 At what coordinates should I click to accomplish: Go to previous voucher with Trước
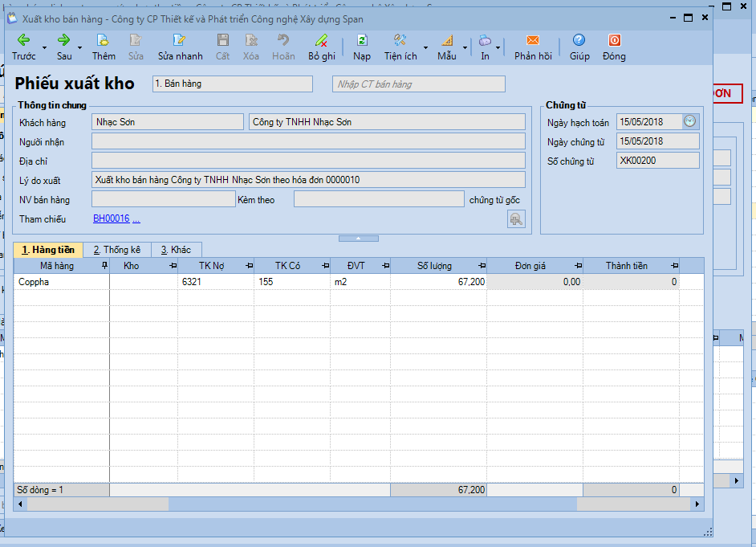pos(23,47)
